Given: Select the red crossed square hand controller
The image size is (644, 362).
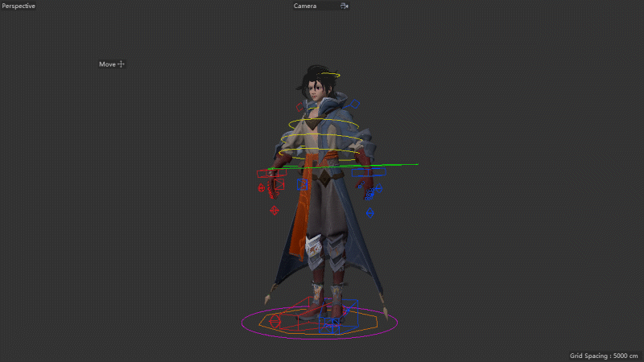Looking at the screenshot, I should tap(279, 185).
